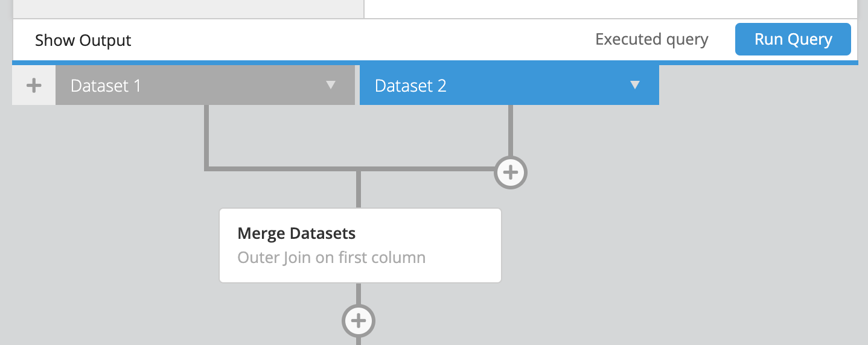Open the Merge Datasets step
Viewport: 868px width, 345px height.
360,245
